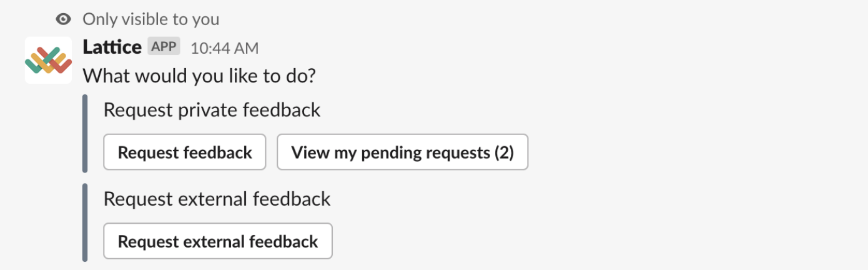Click the colorful woven Lattice logo mark
This screenshot has height=270, width=868.
pyautogui.click(x=48, y=61)
